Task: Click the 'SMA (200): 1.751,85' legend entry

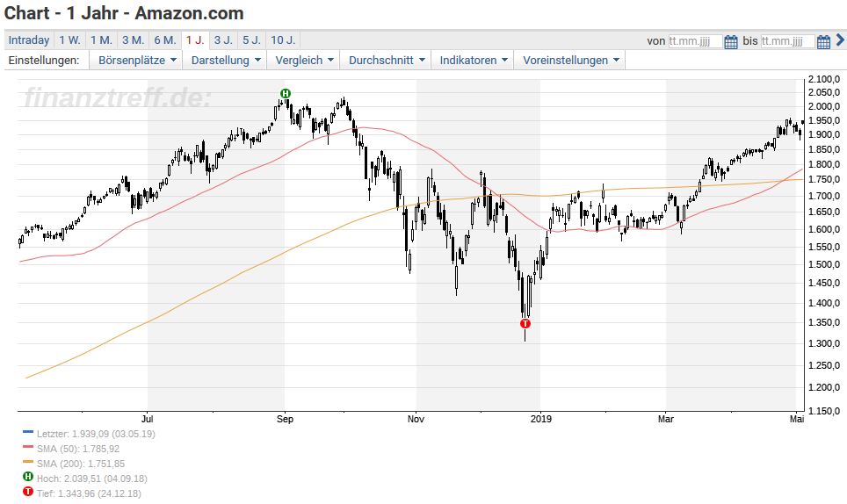Action: [x=81, y=464]
